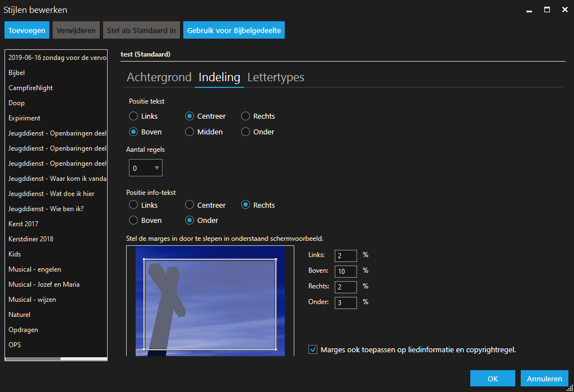Viewport: 574px width, 392px height.
Task: Select the Kerst 2017 style
Action: pos(56,224)
